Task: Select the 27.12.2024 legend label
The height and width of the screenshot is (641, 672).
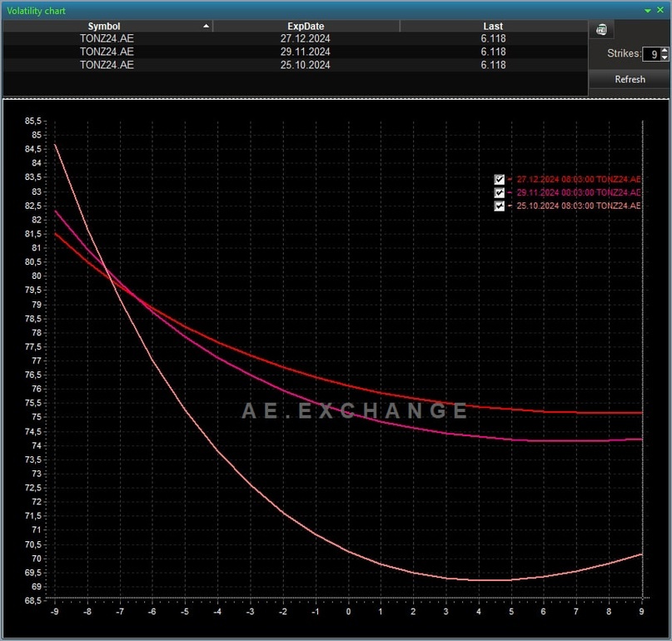Action: point(579,180)
